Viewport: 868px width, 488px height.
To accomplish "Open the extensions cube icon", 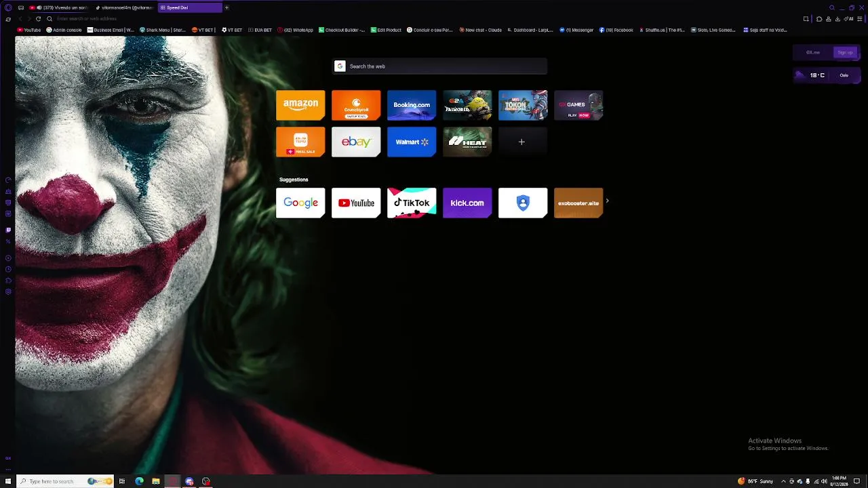I will click(x=818, y=19).
